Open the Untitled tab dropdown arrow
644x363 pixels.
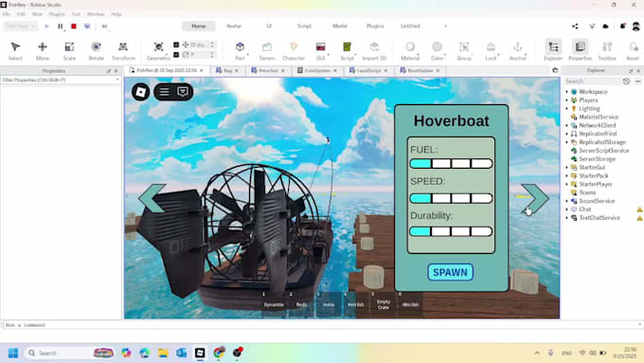(446, 27)
